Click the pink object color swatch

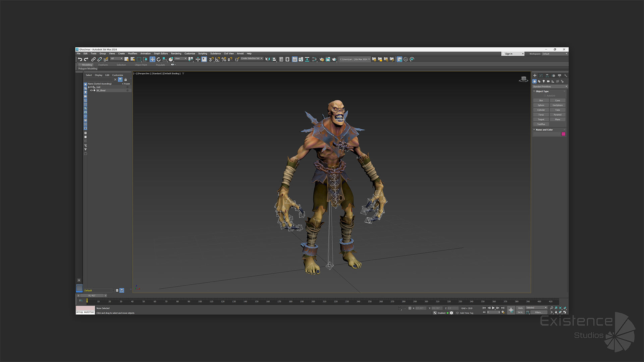click(563, 134)
